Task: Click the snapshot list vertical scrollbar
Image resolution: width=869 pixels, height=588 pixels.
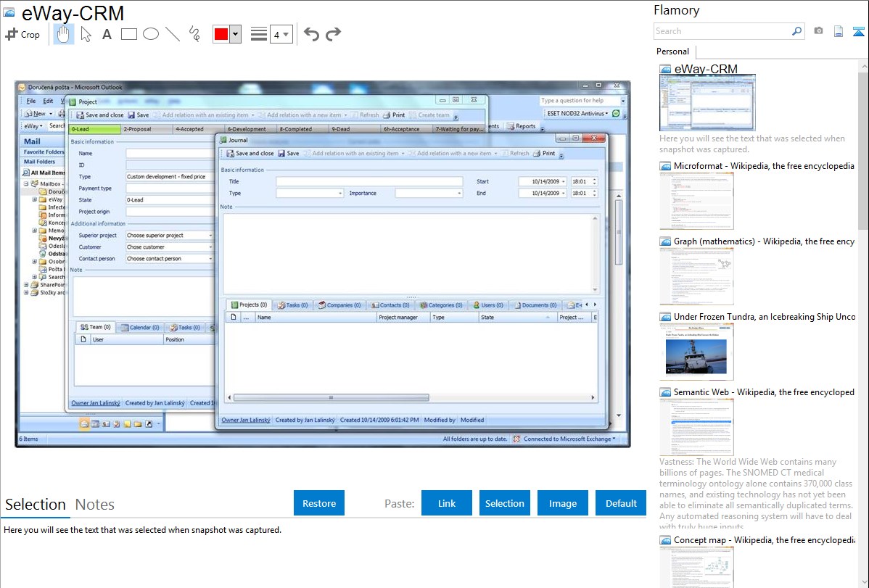Action: pyautogui.click(x=863, y=149)
